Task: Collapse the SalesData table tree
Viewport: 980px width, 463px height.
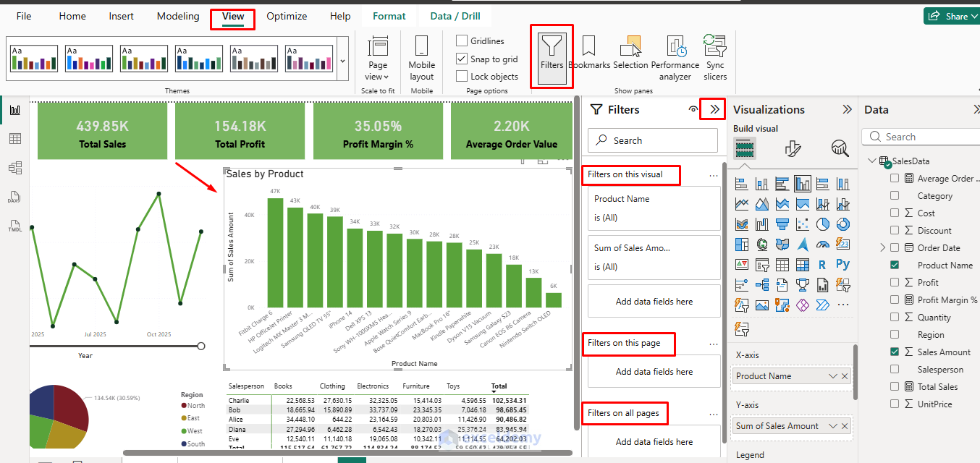Action: (x=871, y=161)
